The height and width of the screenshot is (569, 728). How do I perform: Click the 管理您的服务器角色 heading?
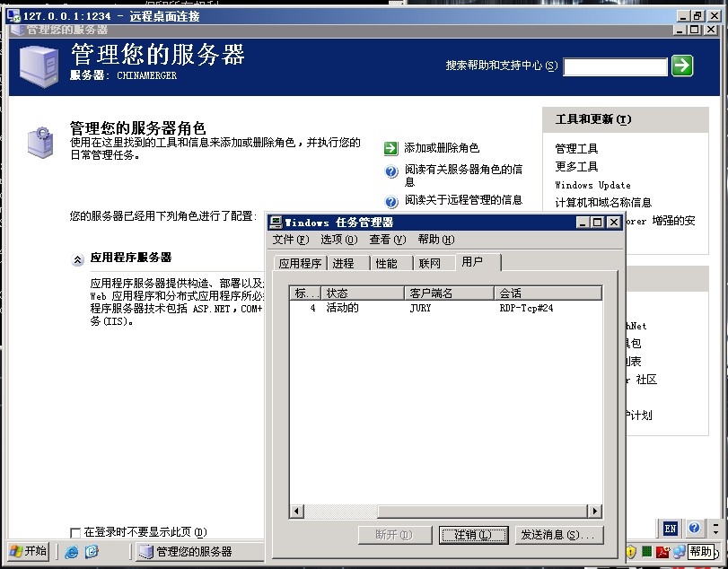(x=138, y=127)
